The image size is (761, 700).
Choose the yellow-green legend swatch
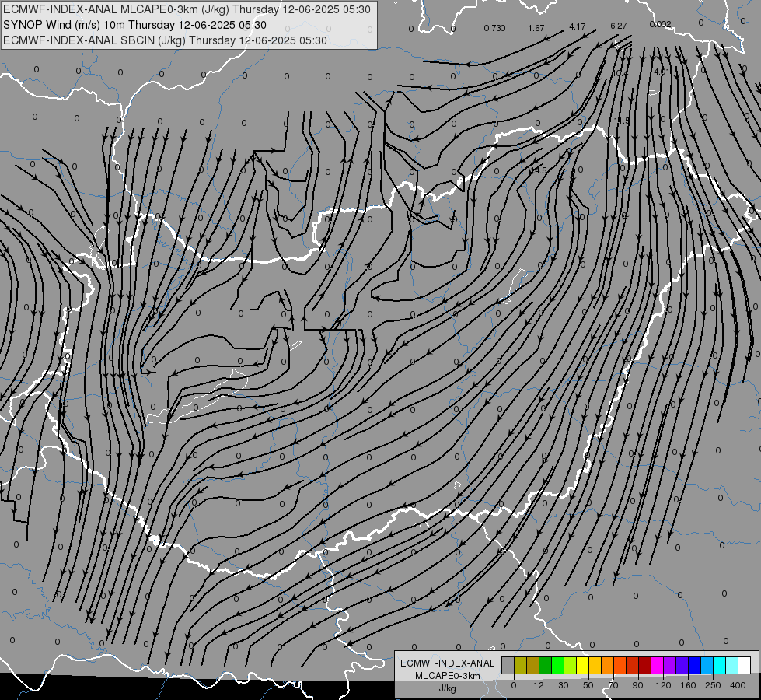coord(571,665)
